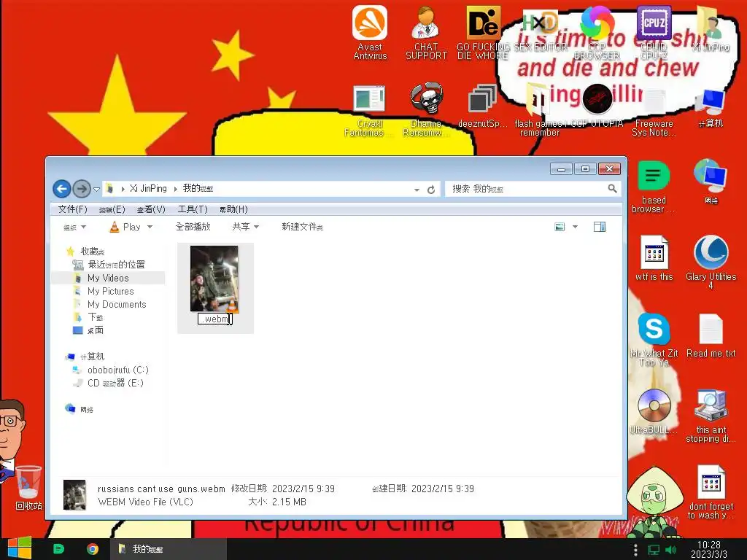This screenshot has height=560, width=747.
Task: Show hidden tray icons via three dots
Action: [x=635, y=550]
